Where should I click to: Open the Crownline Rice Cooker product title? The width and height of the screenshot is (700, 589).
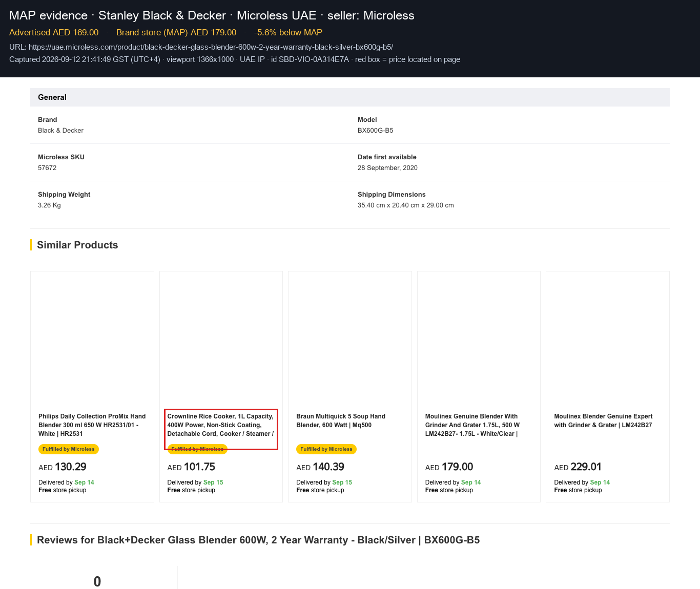[221, 425]
